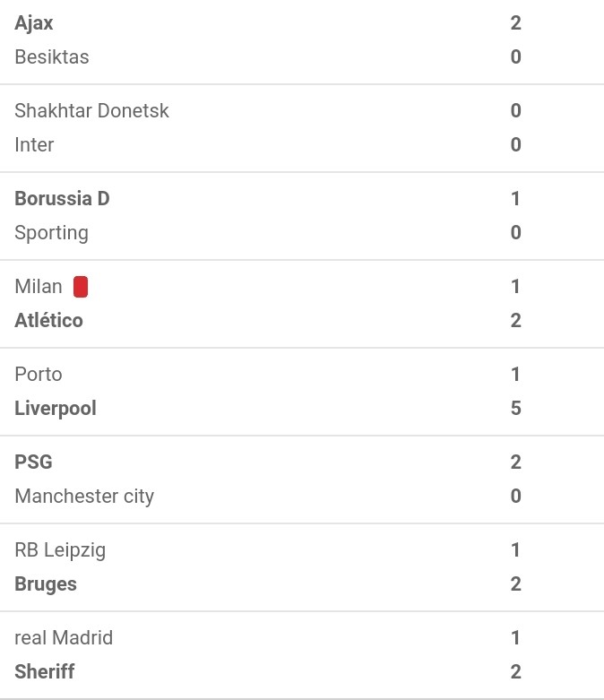Select the Besiktas team name
The image size is (604, 700).
[52, 57]
